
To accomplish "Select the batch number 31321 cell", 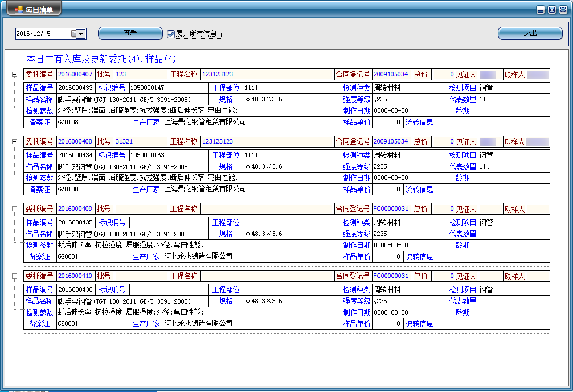I will click(124, 142).
